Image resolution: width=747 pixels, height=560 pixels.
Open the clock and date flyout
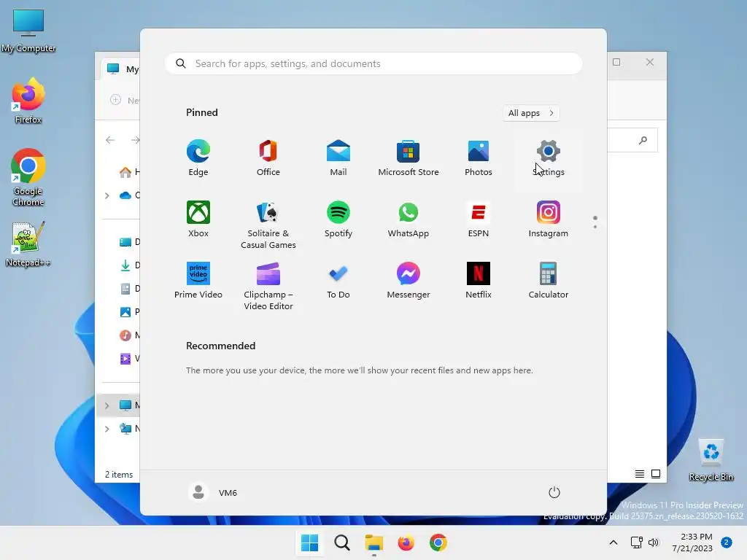coord(692,542)
